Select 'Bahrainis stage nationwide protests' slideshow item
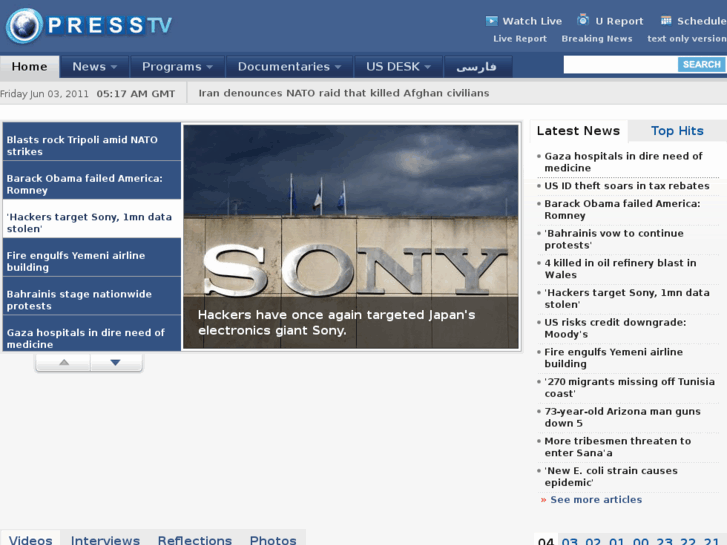The image size is (727, 545). click(92, 296)
